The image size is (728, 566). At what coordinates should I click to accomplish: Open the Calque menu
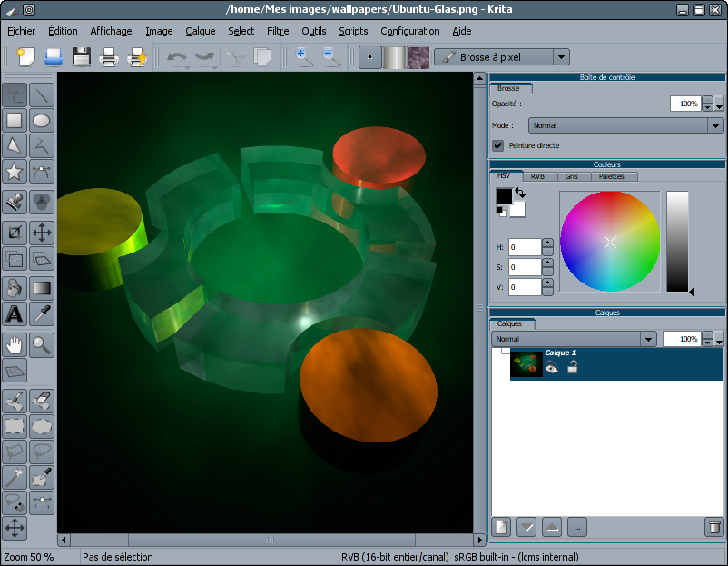coord(201,31)
